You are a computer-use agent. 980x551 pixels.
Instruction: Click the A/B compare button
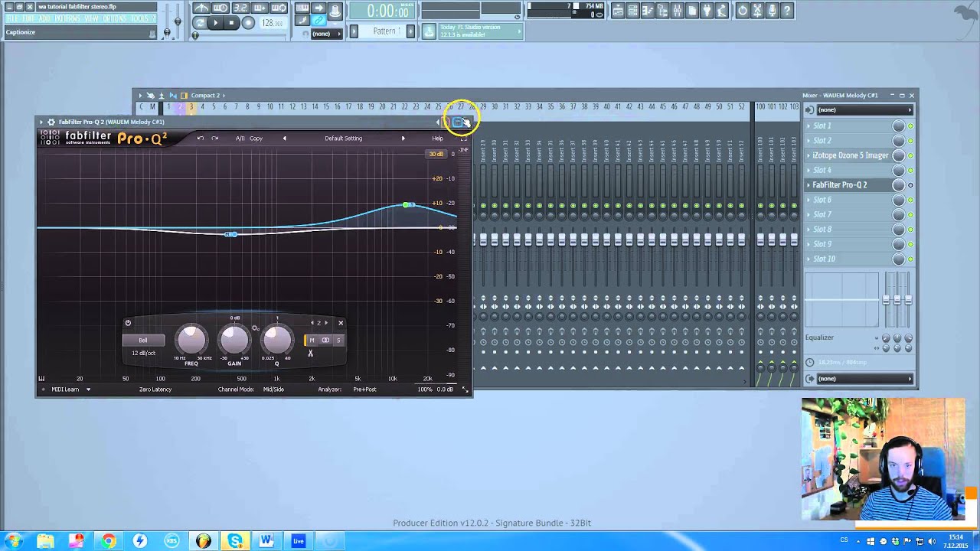(240, 139)
